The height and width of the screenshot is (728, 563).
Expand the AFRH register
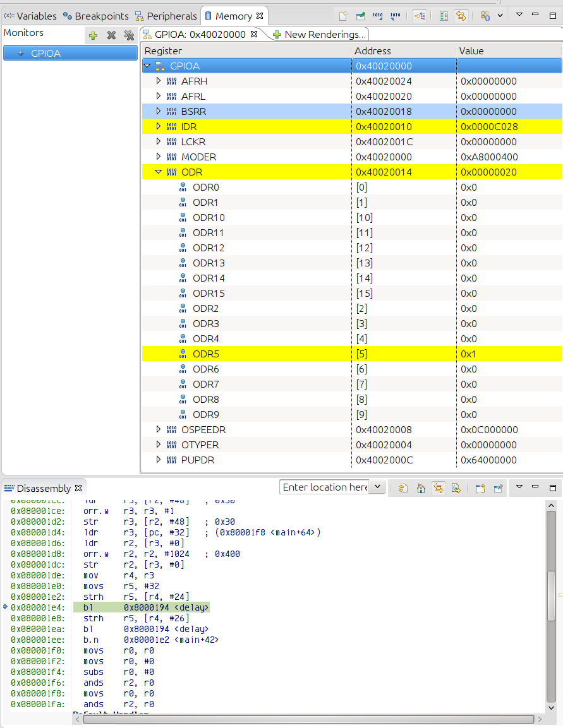point(159,81)
